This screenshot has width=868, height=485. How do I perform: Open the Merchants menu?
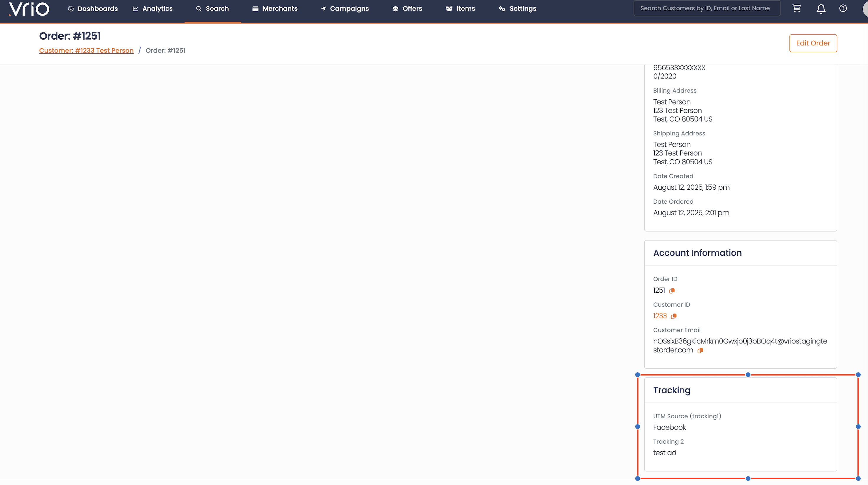pyautogui.click(x=275, y=9)
